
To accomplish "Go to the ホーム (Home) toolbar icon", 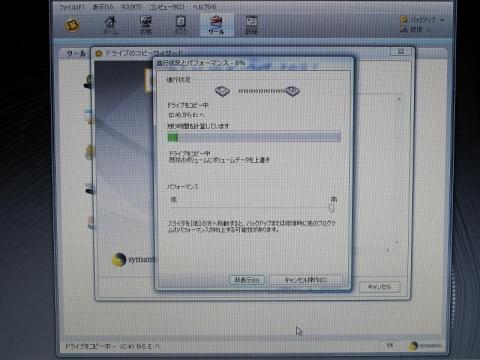I will coord(110,25).
